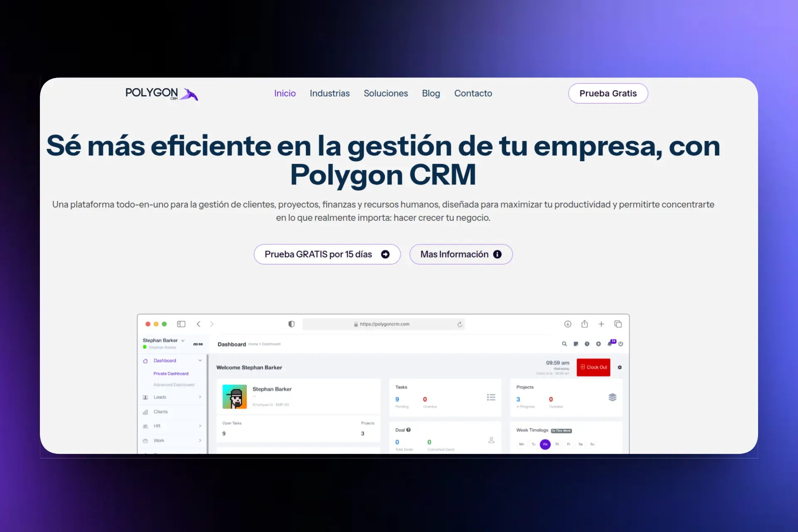
Task: Click the power/logout icon in header
Action: click(x=621, y=344)
